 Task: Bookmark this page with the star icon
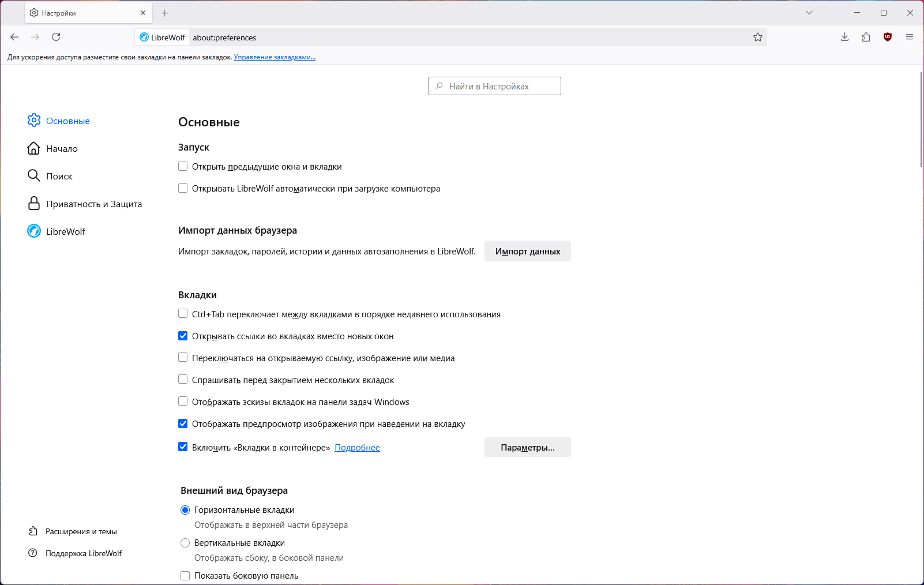tap(758, 37)
